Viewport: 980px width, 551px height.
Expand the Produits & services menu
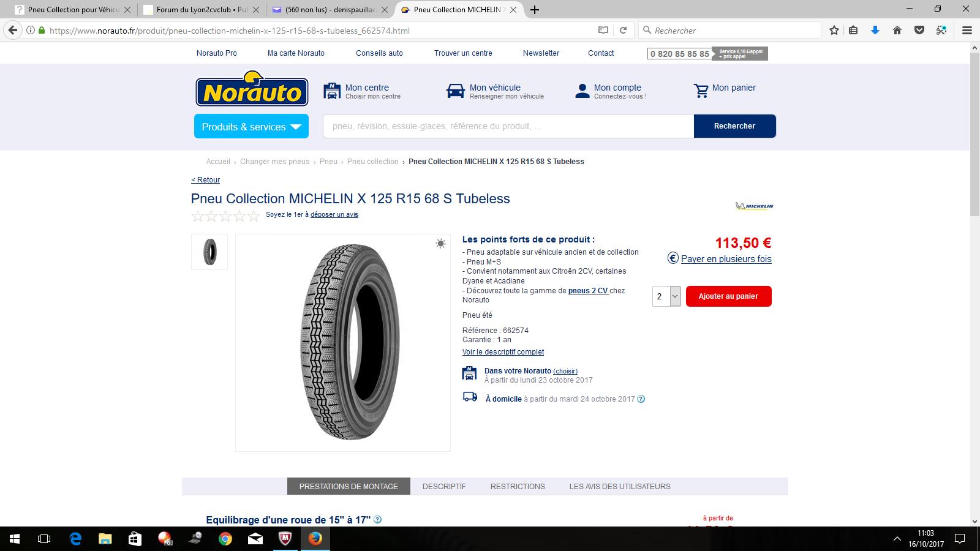pyautogui.click(x=251, y=126)
